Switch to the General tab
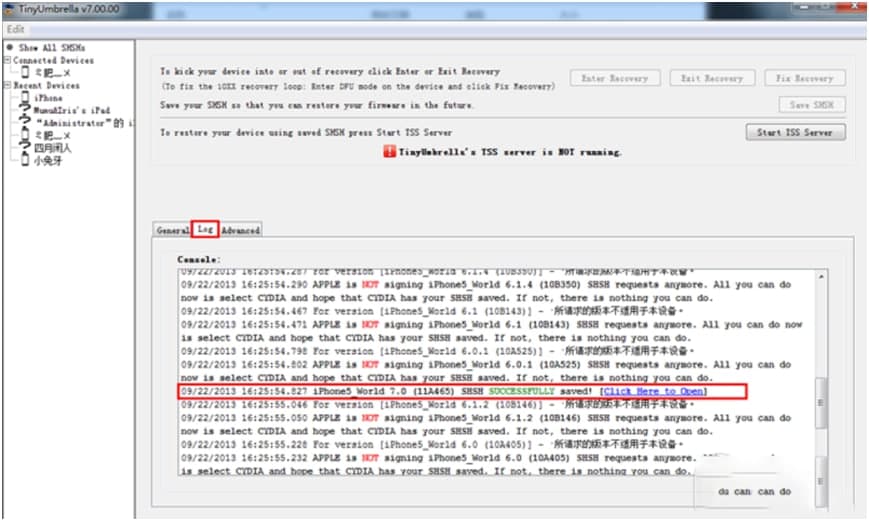This screenshot has height=521, width=869. [172, 230]
